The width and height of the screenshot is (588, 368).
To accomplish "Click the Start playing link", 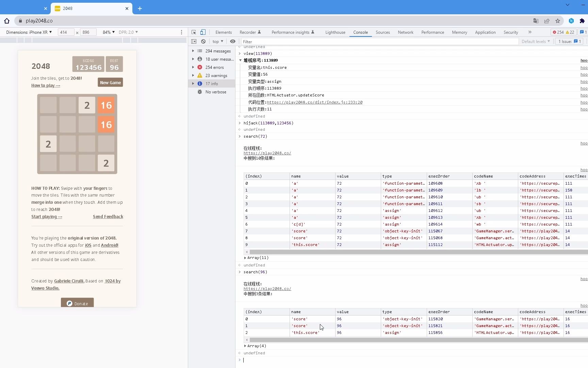I will 47,217.
